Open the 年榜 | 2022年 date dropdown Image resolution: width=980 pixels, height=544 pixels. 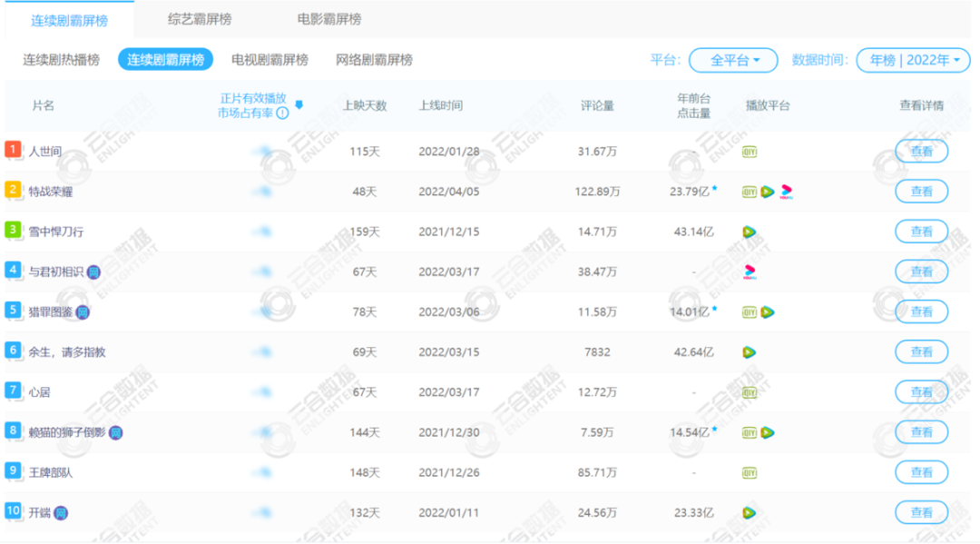(913, 60)
